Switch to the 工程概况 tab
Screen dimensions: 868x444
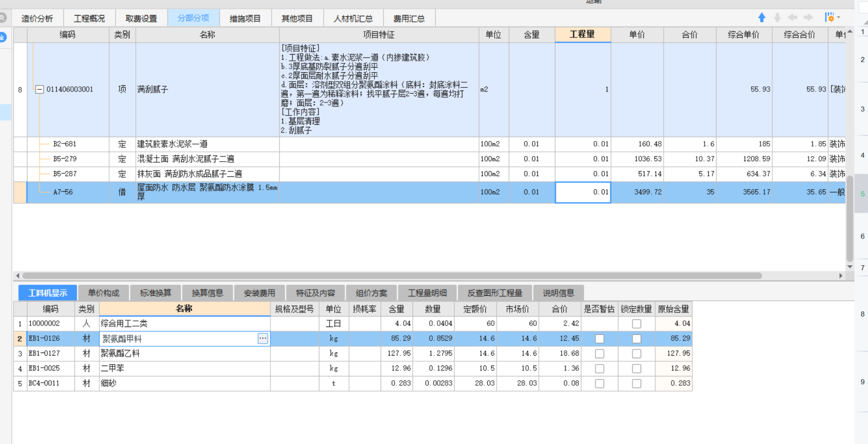click(x=89, y=18)
